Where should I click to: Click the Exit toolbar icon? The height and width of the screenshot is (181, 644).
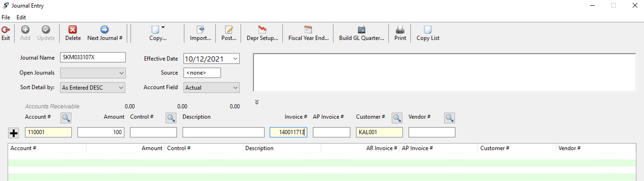click(5, 30)
